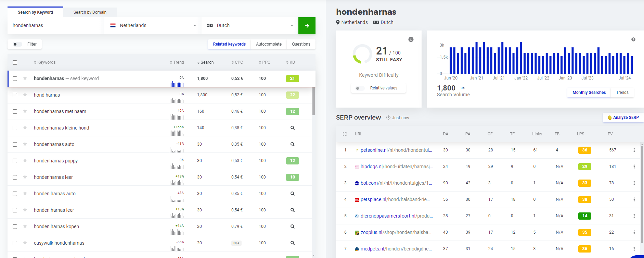Click the Analyze SERP button
Image resolution: width=644 pixels, height=258 pixels.
(623, 118)
